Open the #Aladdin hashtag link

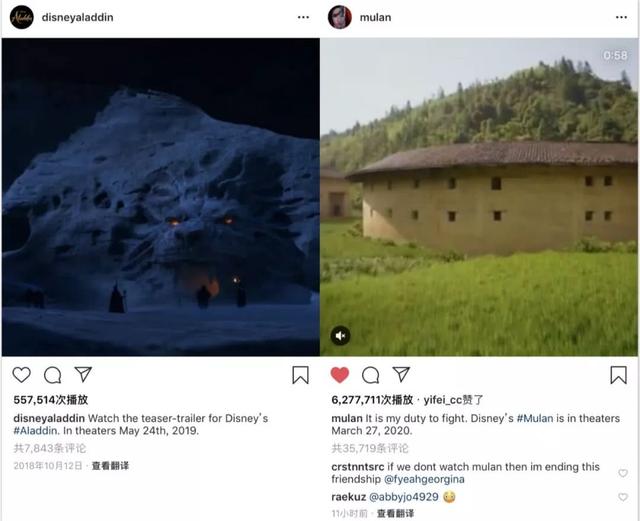click(36, 431)
